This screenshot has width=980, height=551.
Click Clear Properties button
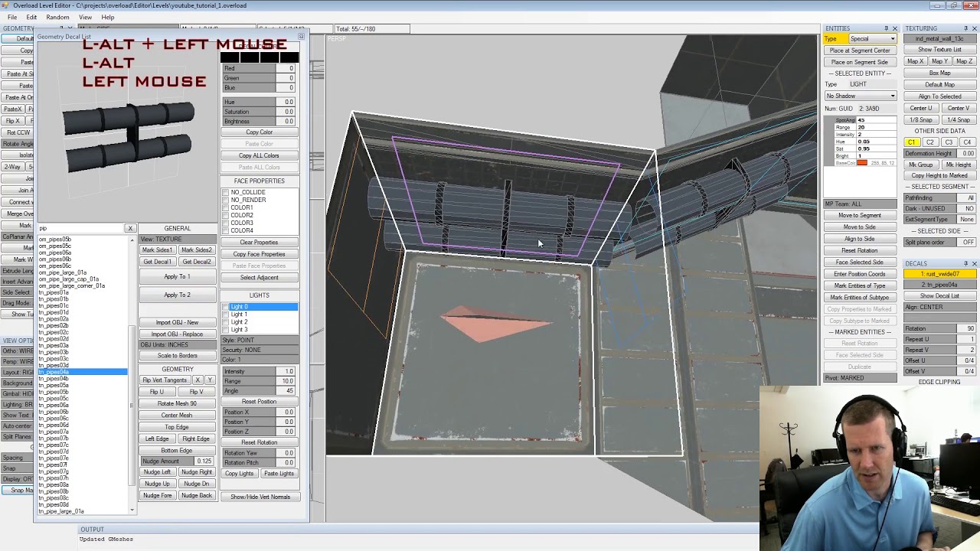259,243
